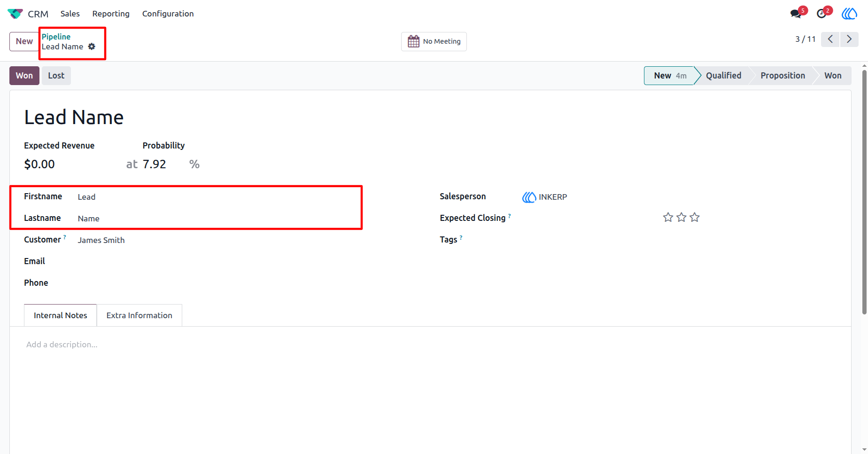Screen dimensions: 868x454
Task: Open the Sales menu
Action: pos(70,14)
